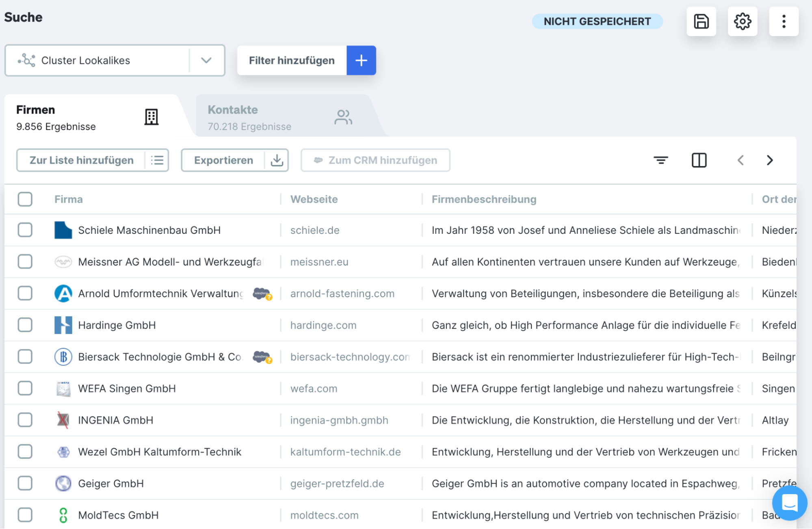Select all companies with header checkbox
The height and width of the screenshot is (529, 812).
[25, 199]
